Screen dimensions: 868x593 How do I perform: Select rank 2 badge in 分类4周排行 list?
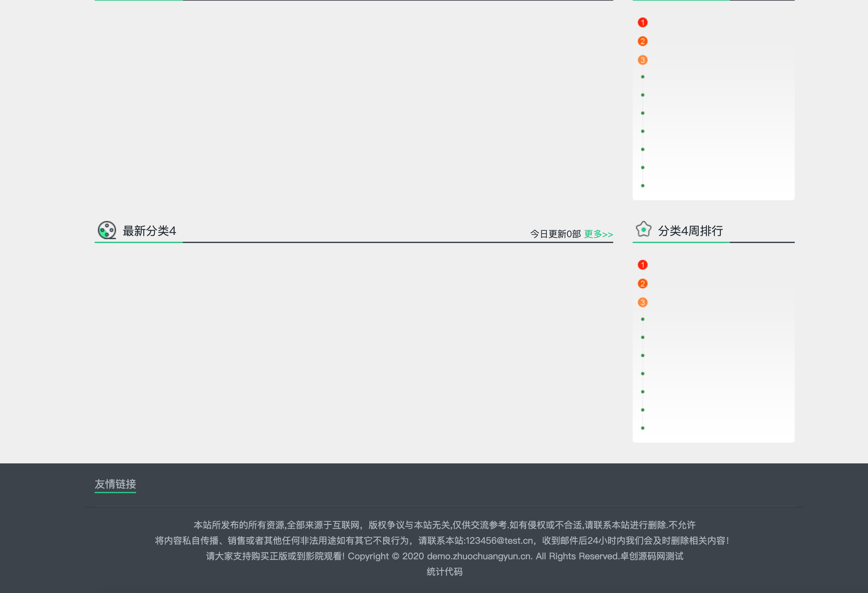642,284
